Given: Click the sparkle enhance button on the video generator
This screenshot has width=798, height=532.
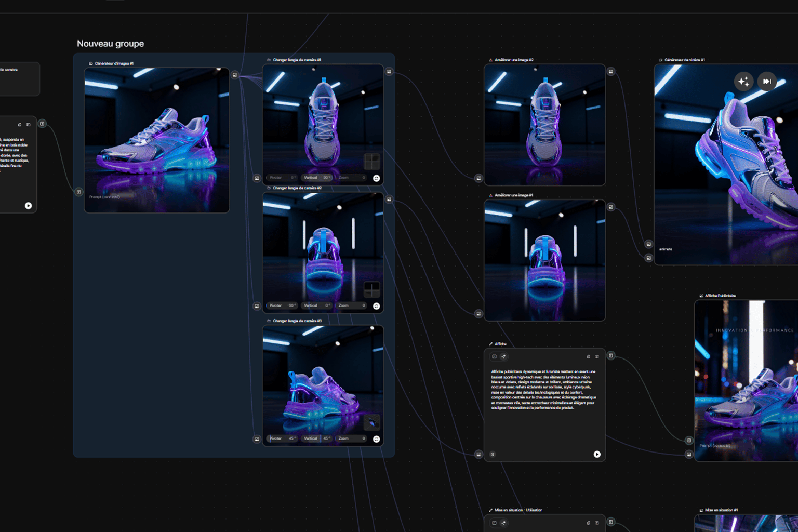Looking at the screenshot, I should click(744, 82).
